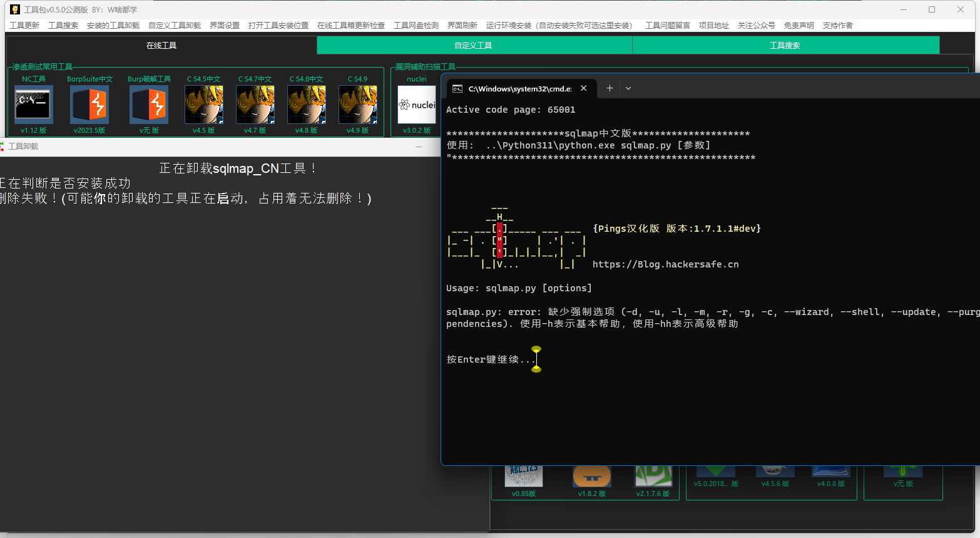Open 工具问题留言 menu item
The image size is (980, 538).
coord(668,26)
